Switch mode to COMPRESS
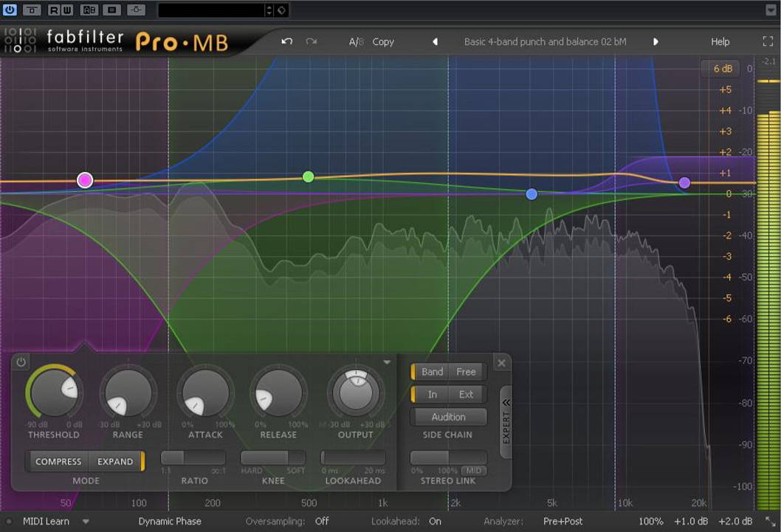Viewport: 781px width, 532px height. pos(58,461)
